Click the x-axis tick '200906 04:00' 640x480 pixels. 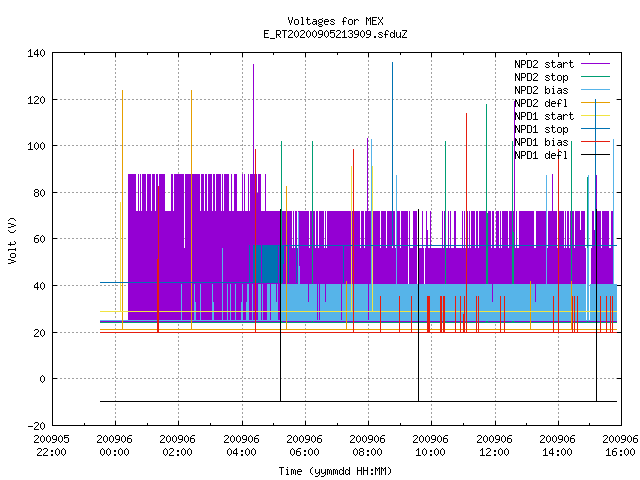tap(241, 446)
